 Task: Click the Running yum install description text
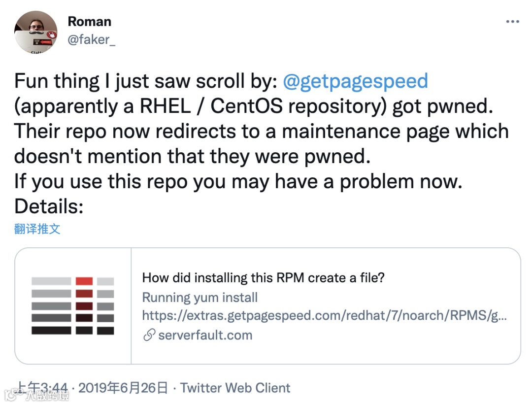pos(200,298)
